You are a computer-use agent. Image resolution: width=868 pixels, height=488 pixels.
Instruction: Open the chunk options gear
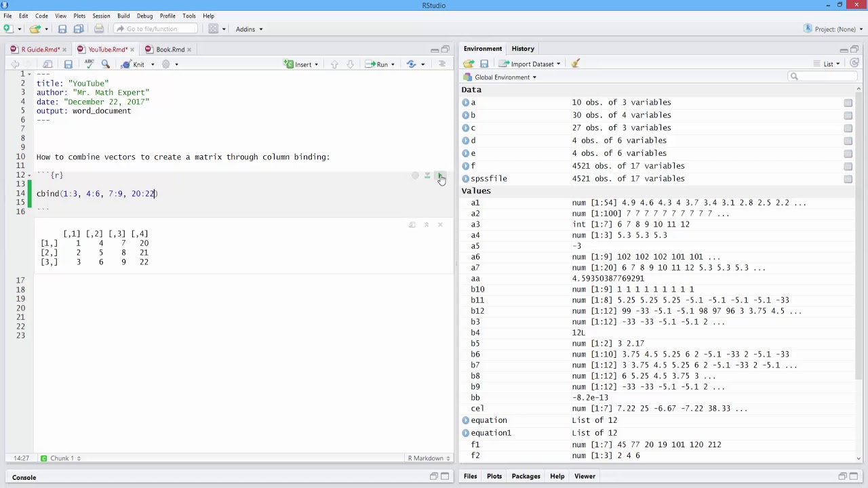(415, 176)
